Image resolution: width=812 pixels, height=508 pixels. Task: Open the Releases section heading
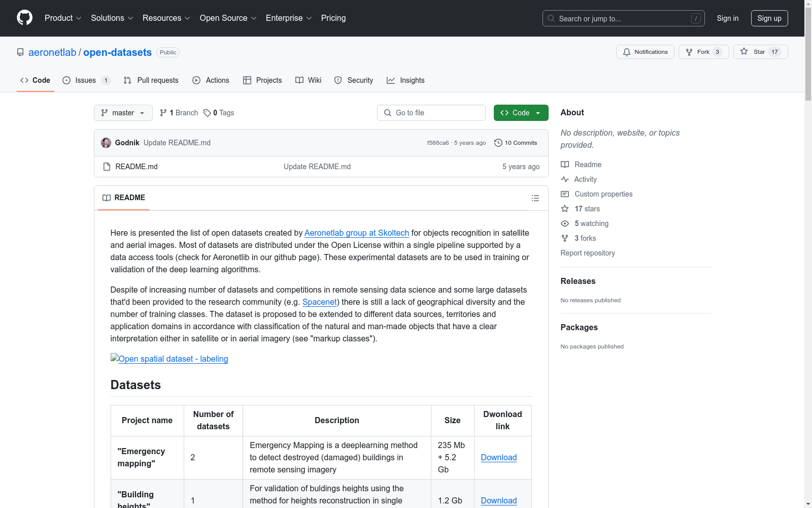578,281
